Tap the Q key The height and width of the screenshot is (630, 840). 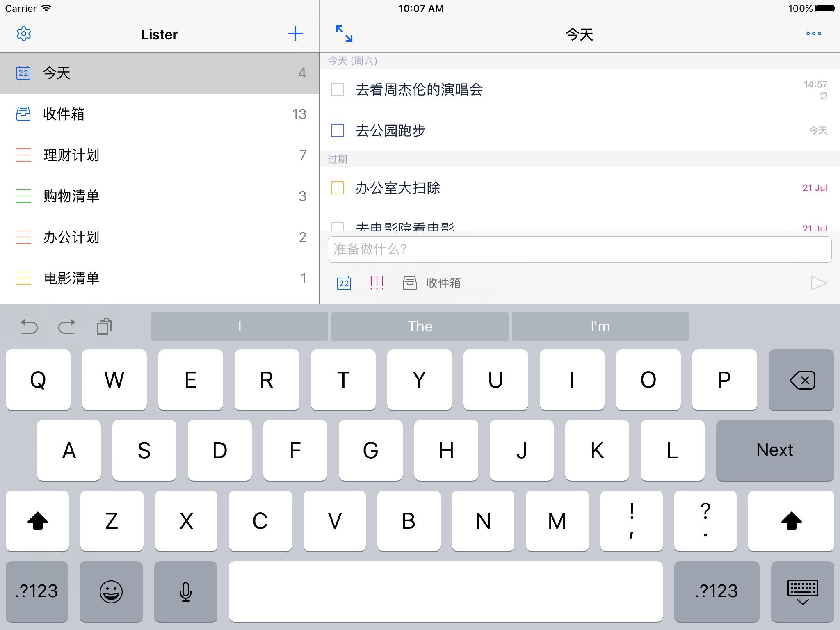[38, 380]
